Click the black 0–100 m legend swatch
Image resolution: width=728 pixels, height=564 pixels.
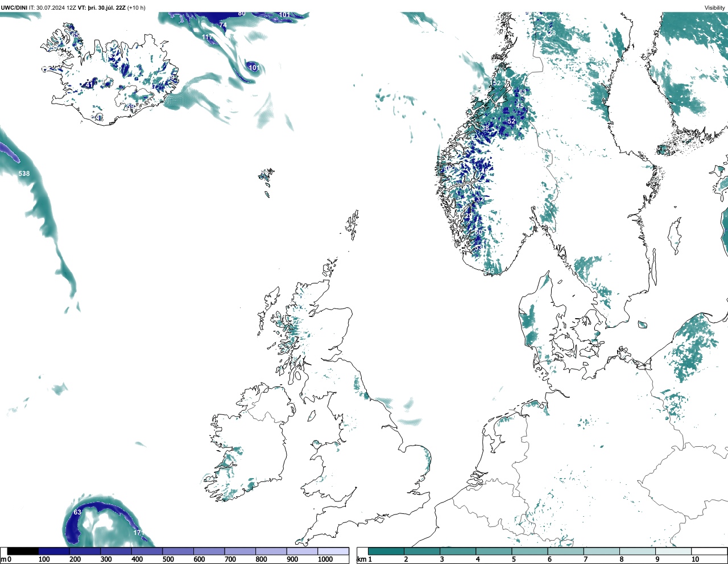[x=23, y=551]
